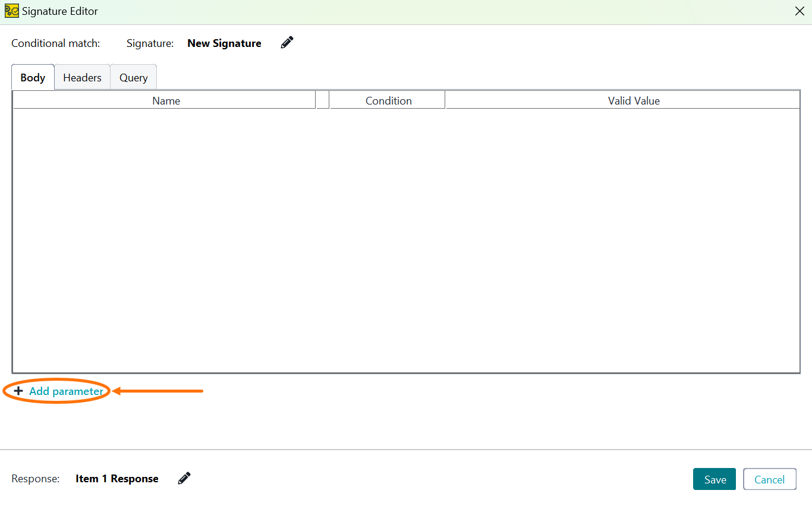Open the Query tab
This screenshot has height=506, width=812.
(133, 77)
